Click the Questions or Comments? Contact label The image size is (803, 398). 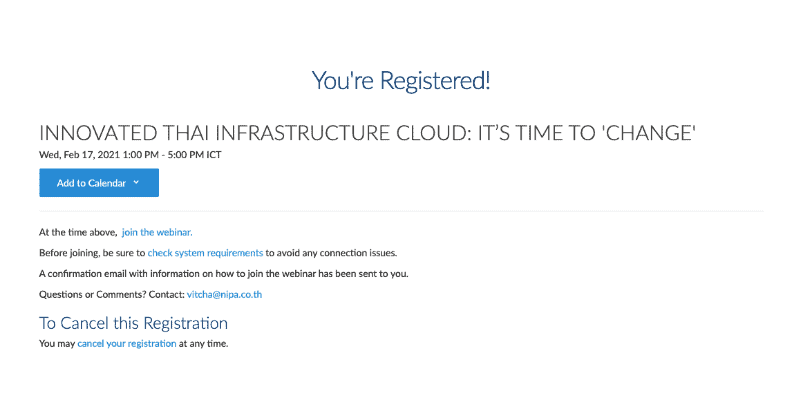(x=112, y=295)
